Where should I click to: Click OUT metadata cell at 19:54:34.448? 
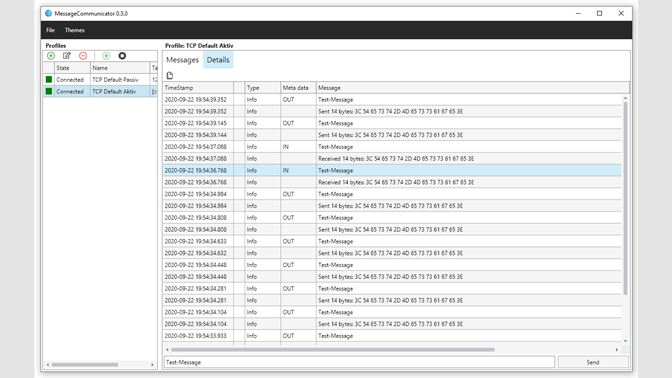click(x=288, y=265)
